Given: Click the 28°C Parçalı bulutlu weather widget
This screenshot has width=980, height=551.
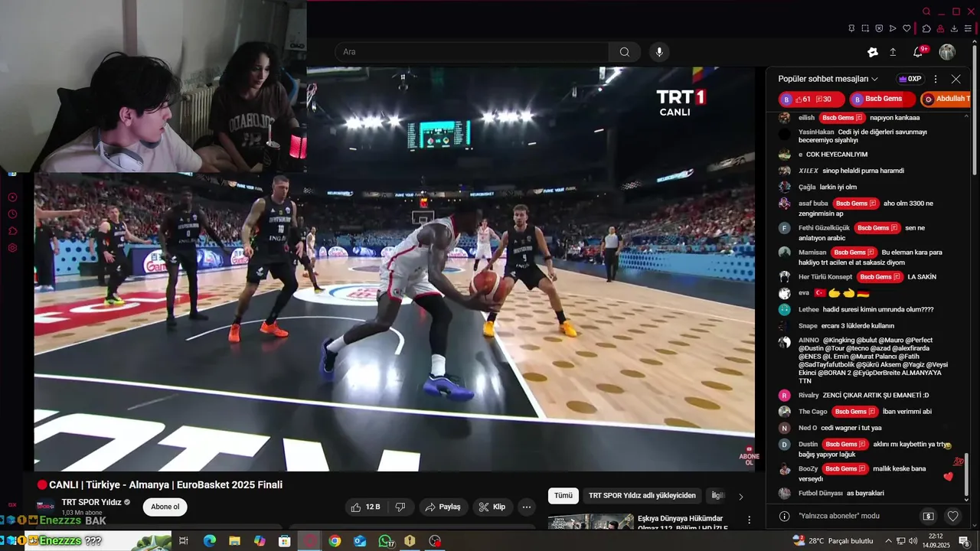Looking at the screenshot, I should pyautogui.click(x=833, y=541).
